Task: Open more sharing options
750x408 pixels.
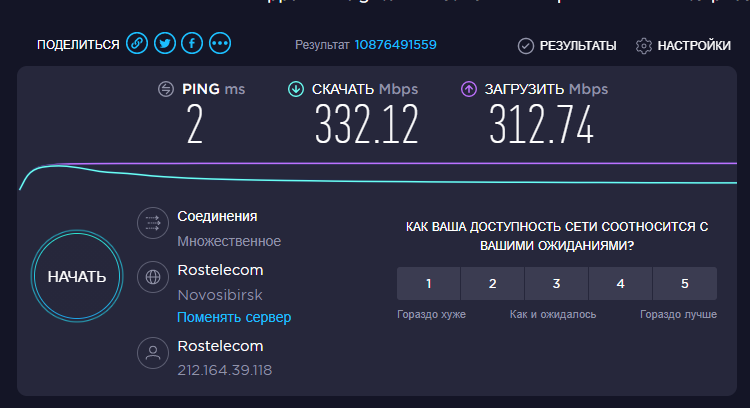Action: 220,44
